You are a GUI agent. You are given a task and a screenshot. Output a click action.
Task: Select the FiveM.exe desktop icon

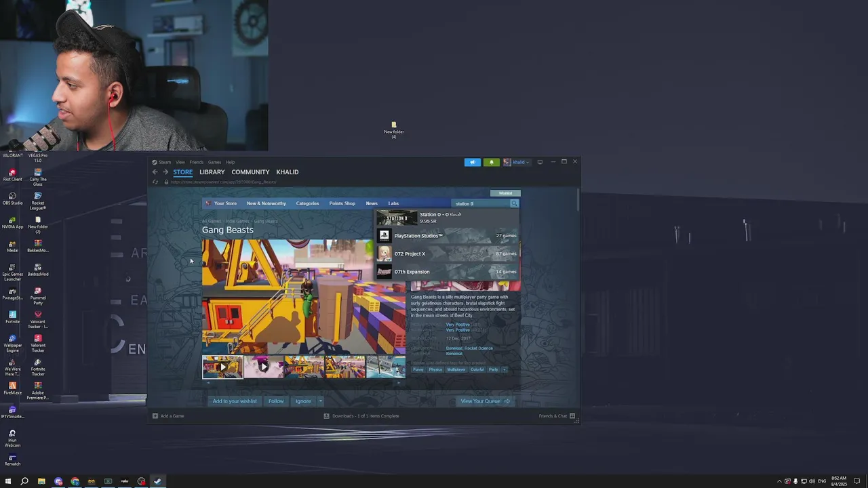tap(12, 388)
